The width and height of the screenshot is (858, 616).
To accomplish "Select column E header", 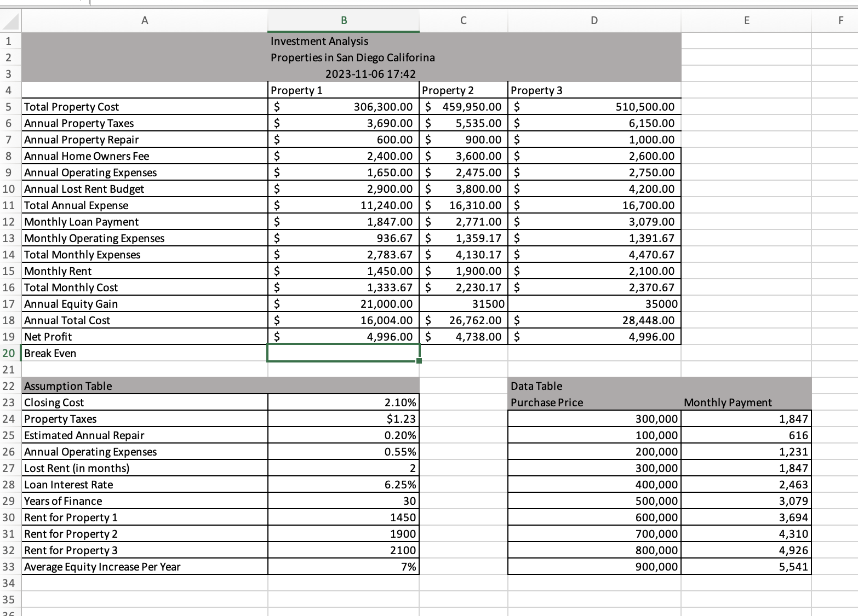I will tap(746, 21).
